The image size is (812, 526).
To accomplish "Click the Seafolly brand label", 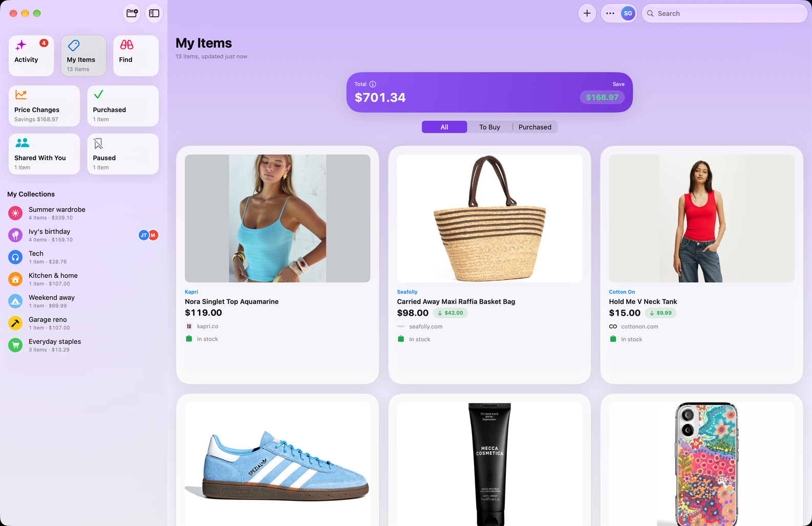I will point(407,292).
